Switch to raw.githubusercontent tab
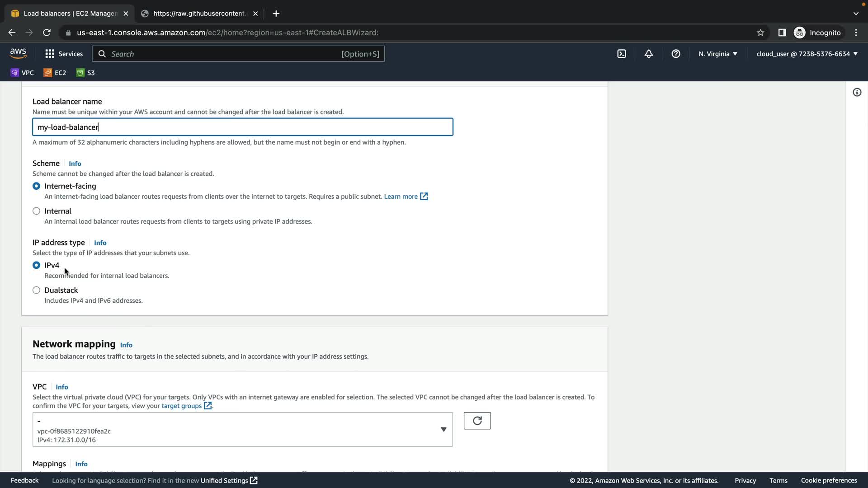This screenshot has height=488, width=868. tap(199, 14)
